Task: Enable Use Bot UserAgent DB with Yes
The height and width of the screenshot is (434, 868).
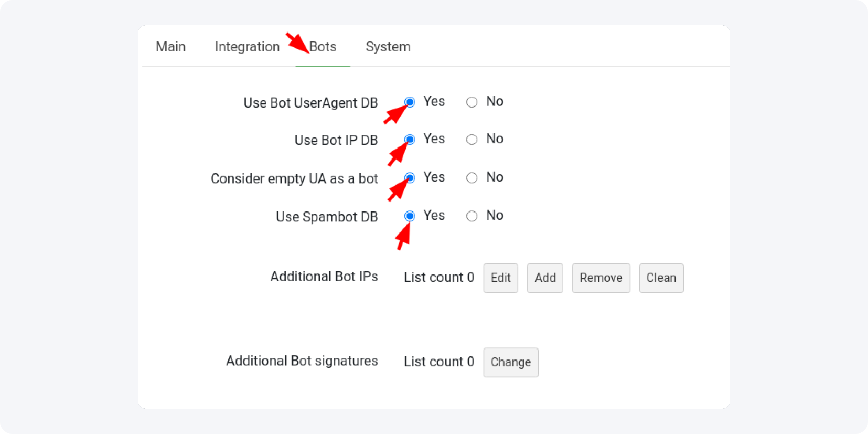Action: click(x=410, y=102)
